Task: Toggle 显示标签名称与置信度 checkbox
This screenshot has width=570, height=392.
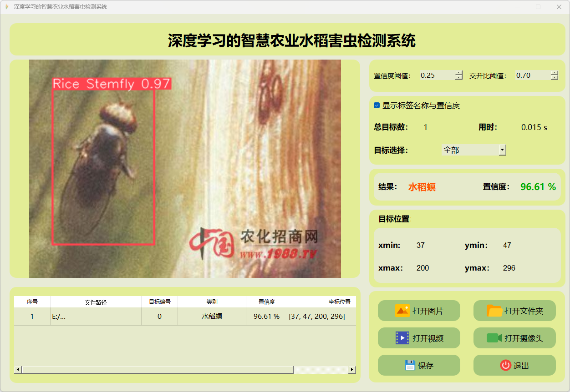Action: tap(377, 106)
